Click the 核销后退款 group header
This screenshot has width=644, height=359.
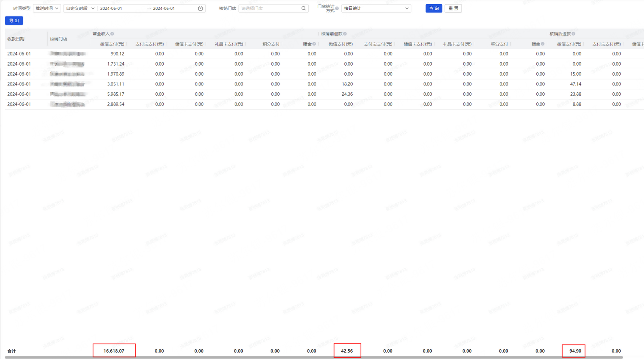(560, 34)
